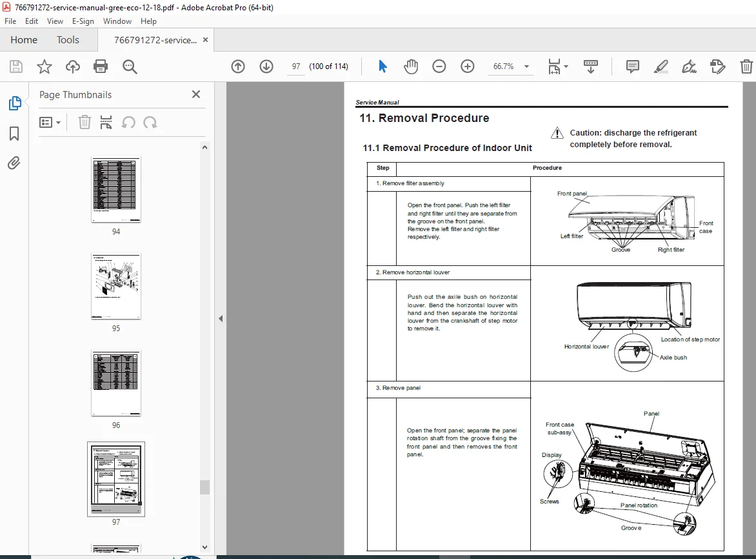Click the Save file icon
The image size is (756, 559).
(x=16, y=66)
